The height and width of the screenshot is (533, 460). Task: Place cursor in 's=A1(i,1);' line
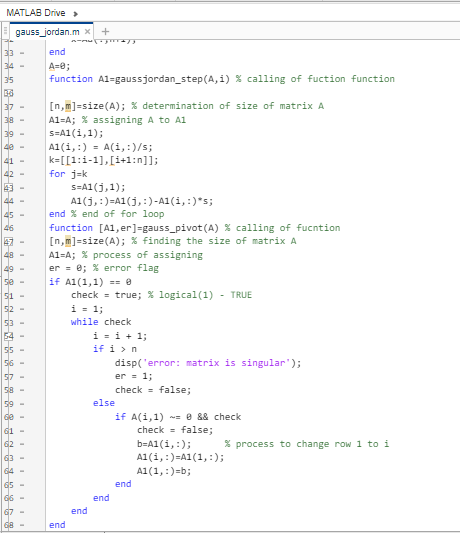76,133
